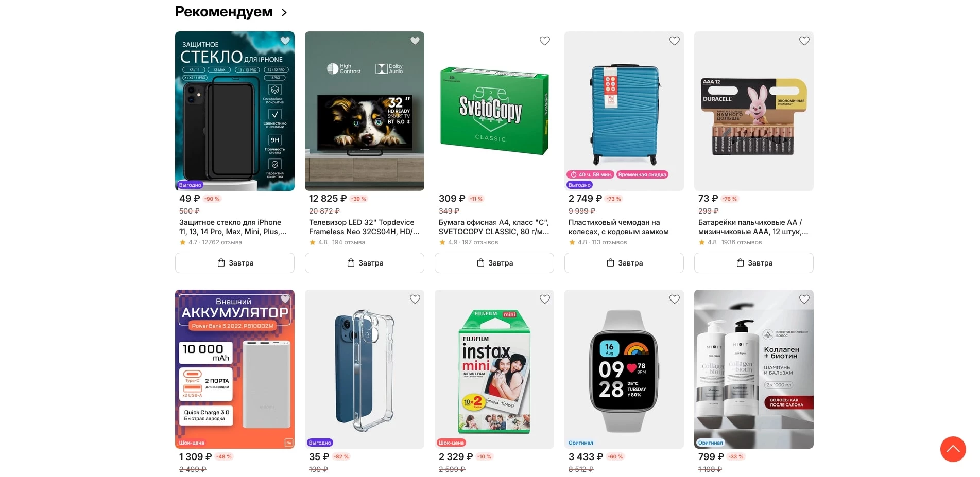The image size is (980, 477).
Task: Click heart icon on transparent phone case
Action: 415,299
